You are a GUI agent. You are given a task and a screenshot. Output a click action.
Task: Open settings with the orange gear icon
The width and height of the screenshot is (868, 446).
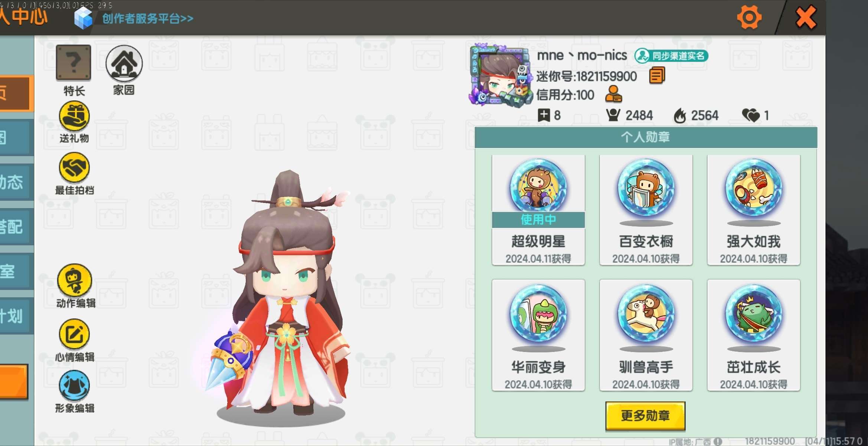[749, 17]
